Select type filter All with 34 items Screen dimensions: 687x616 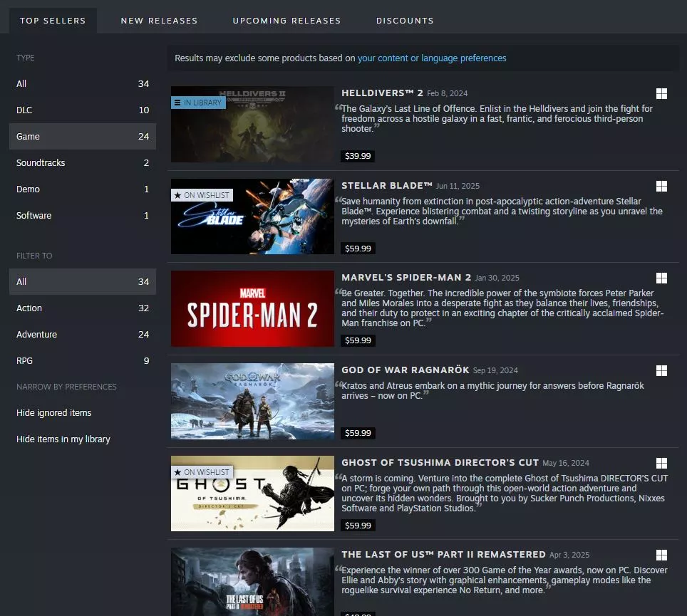[83, 83]
